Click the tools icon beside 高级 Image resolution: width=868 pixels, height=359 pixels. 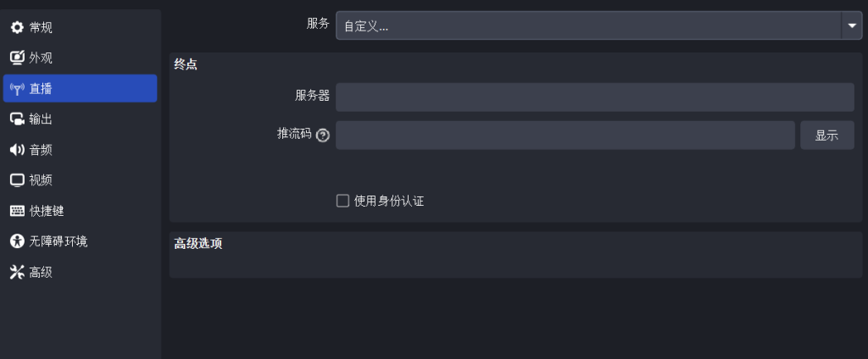[x=18, y=272]
